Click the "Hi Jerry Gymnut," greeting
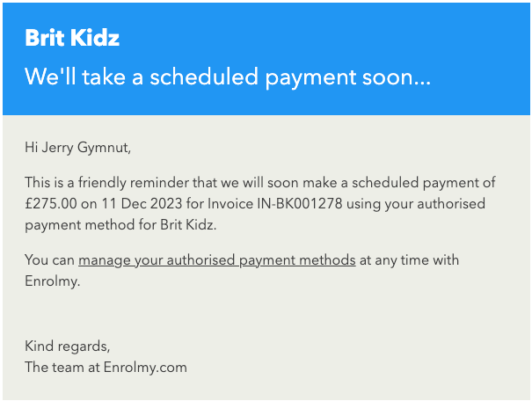 (77, 148)
